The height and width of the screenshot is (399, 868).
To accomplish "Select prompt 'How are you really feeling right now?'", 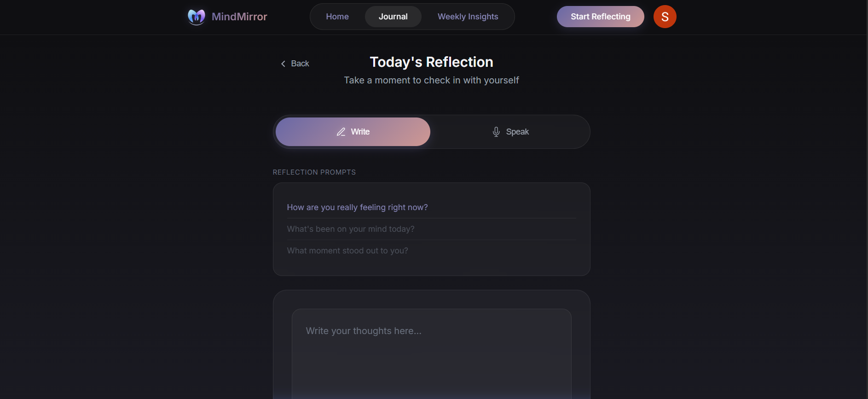I will click(432, 207).
